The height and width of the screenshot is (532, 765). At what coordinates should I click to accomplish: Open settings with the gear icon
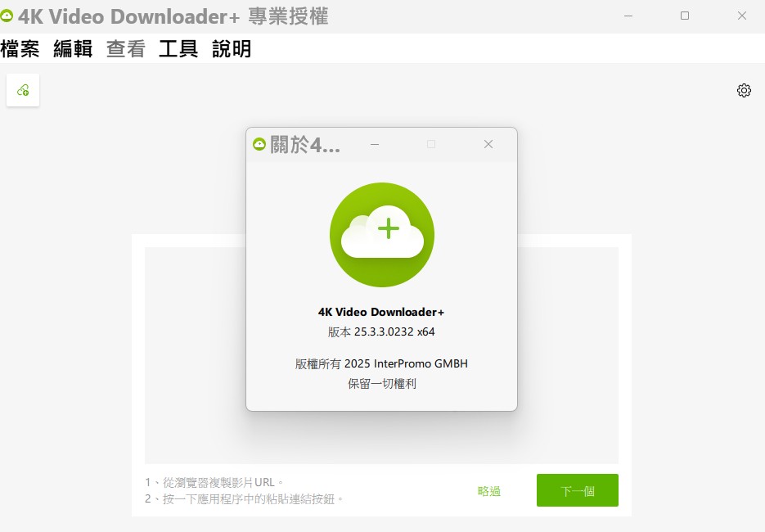pos(744,90)
